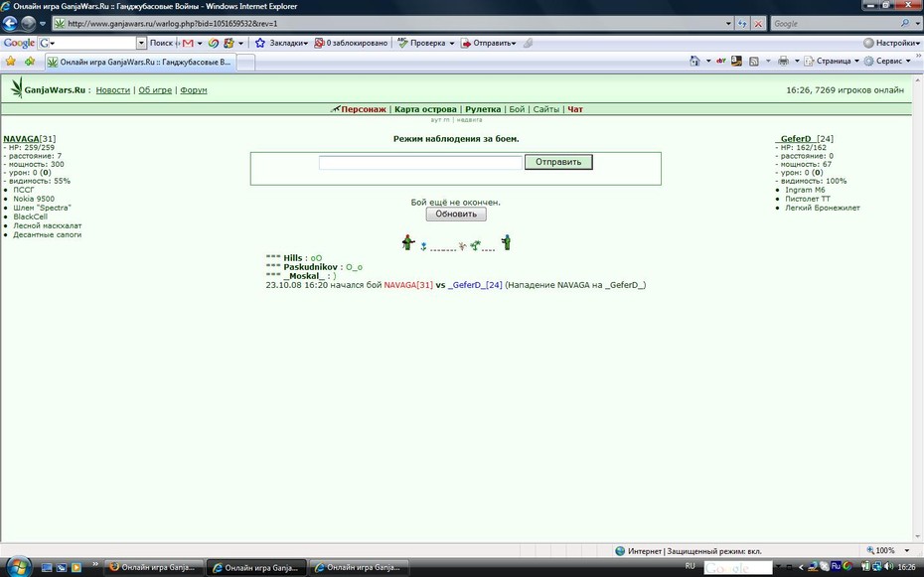Click the Refresh icon beside address bar
This screenshot has width=924, height=577.
coord(742,24)
